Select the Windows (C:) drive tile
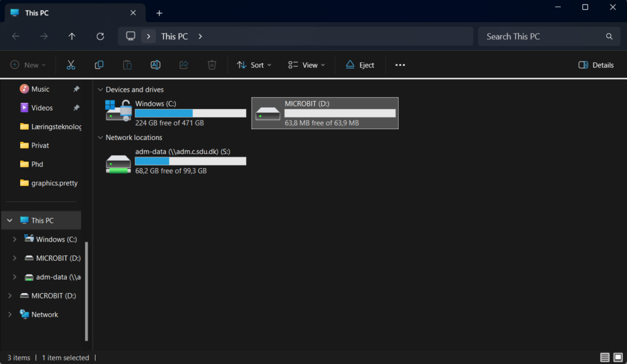Viewport: 627px width, 364px height. (x=175, y=113)
